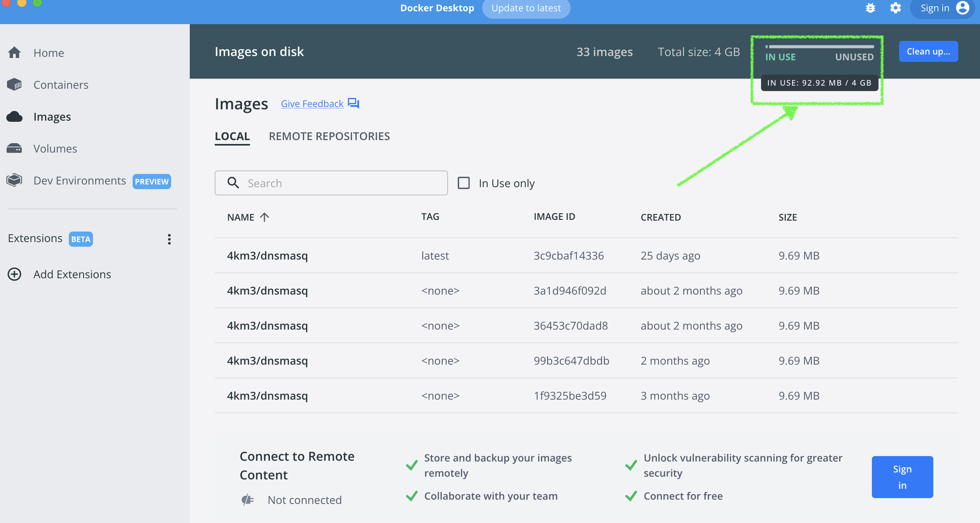The image size is (980, 523).
Task: Click the Give Feedback link
Action: click(x=312, y=104)
